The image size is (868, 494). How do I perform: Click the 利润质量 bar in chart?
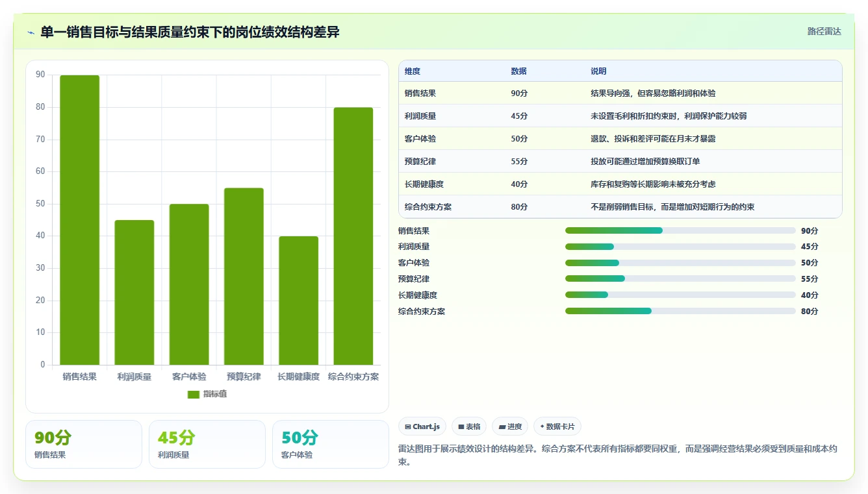tap(134, 293)
